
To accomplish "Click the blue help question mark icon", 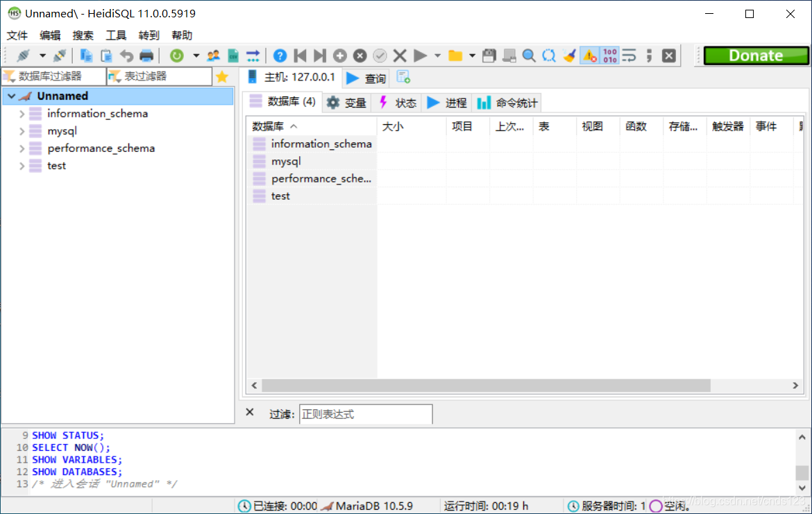I will tap(280, 55).
